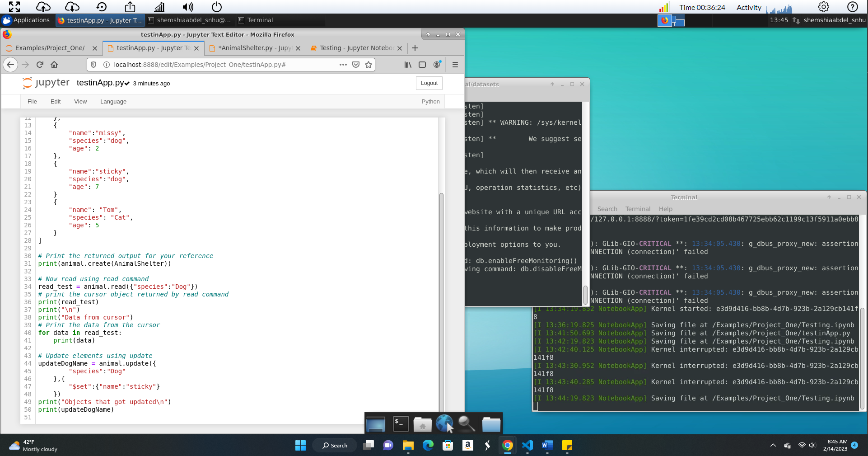Show site information for localhost
The width and height of the screenshot is (868, 456).
[x=107, y=65]
